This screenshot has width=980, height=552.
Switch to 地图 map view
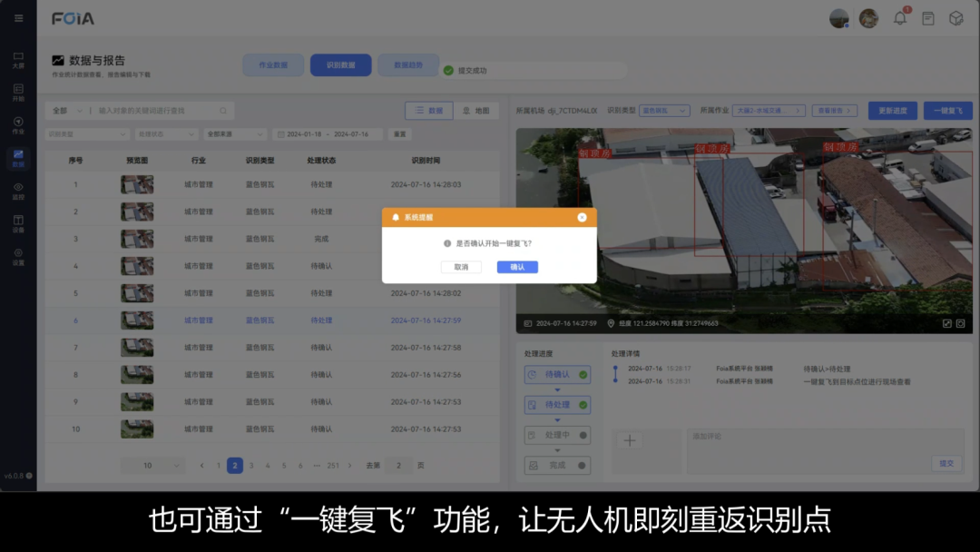tap(475, 111)
